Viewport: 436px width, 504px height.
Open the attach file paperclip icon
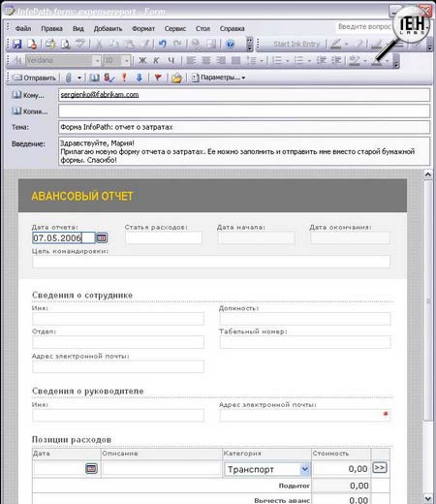(69, 78)
